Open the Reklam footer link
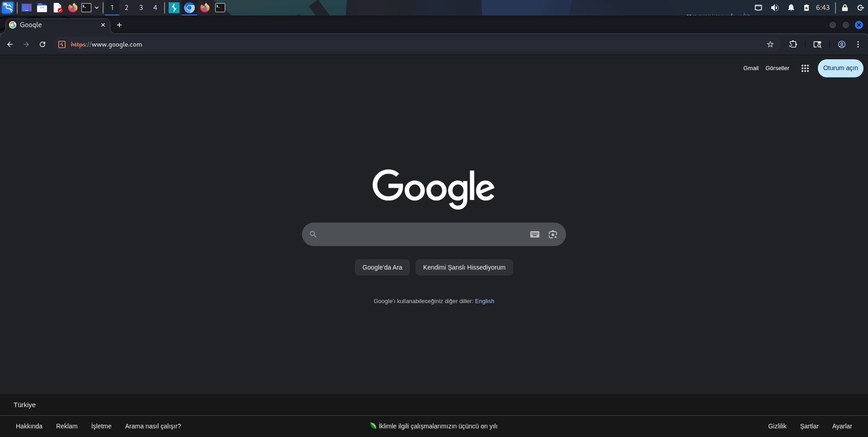The width and height of the screenshot is (868, 437). pyautogui.click(x=67, y=426)
